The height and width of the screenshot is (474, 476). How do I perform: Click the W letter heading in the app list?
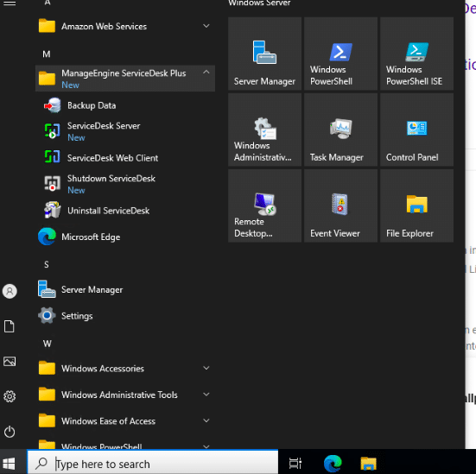coord(47,344)
